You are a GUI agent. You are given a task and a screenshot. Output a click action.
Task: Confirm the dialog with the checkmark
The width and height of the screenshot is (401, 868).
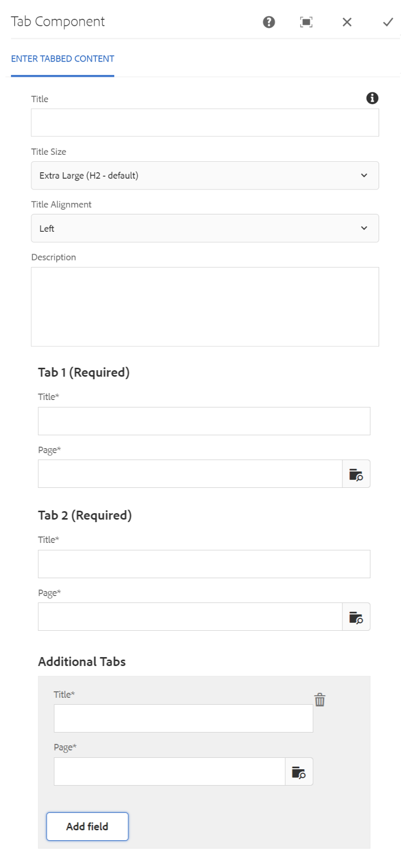click(x=388, y=22)
